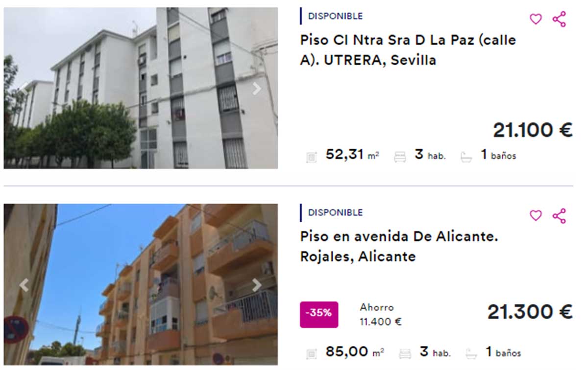Favorite the Rojales flat with the heart icon
Screen dimensions: 588x370
click(x=536, y=215)
